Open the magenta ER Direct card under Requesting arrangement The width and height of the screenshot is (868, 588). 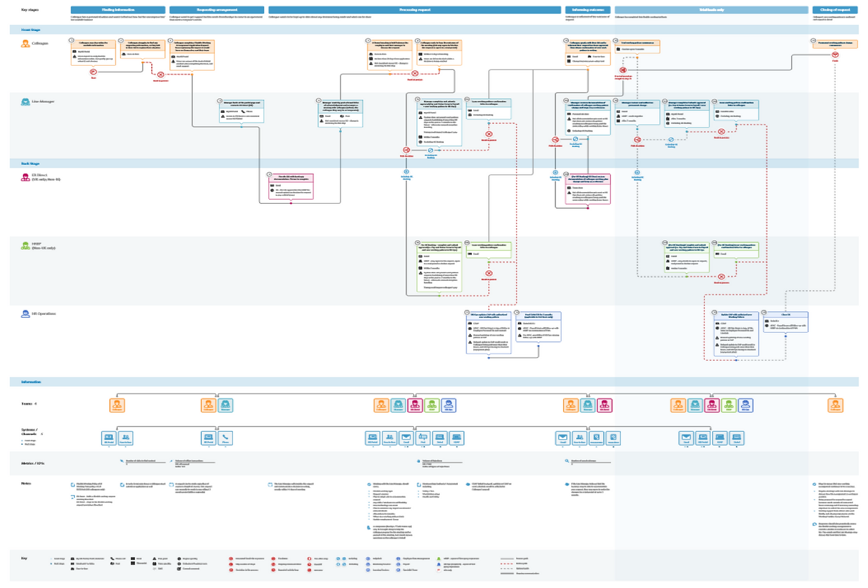291,186
